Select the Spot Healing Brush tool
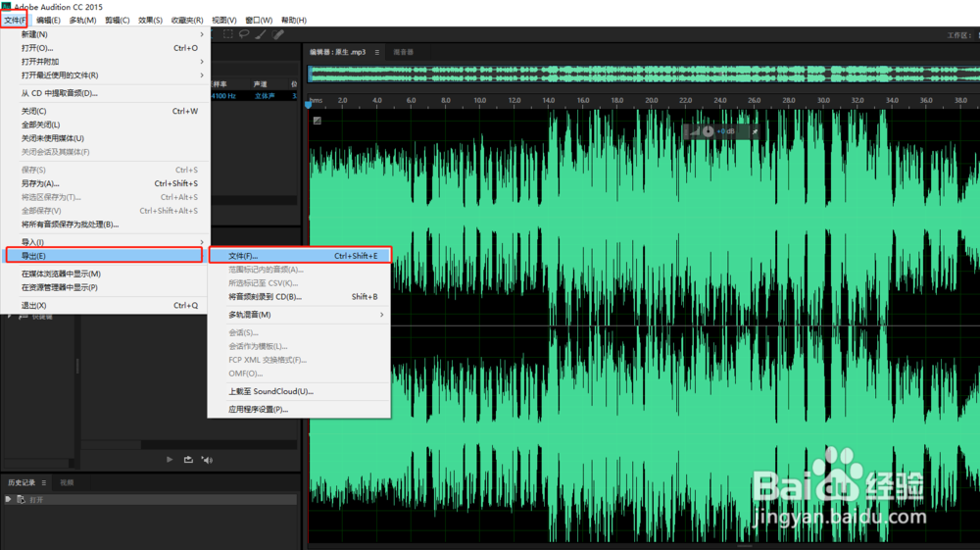Screen dimensions: 980x550 coord(278,34)
